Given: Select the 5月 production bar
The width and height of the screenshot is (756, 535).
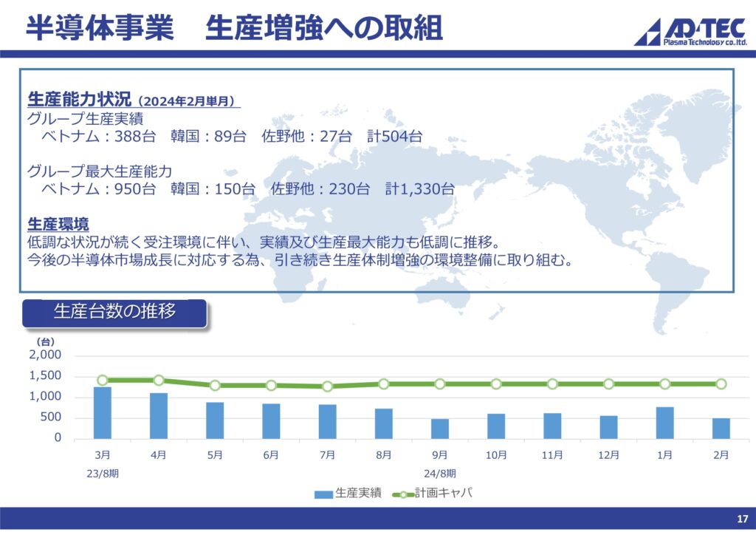Looking at the screenshot, I should coord(215,420).
